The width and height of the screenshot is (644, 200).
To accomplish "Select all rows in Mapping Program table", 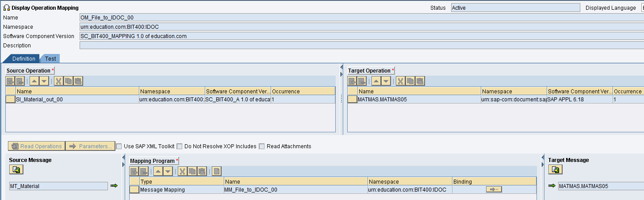I will click(134, 181).
